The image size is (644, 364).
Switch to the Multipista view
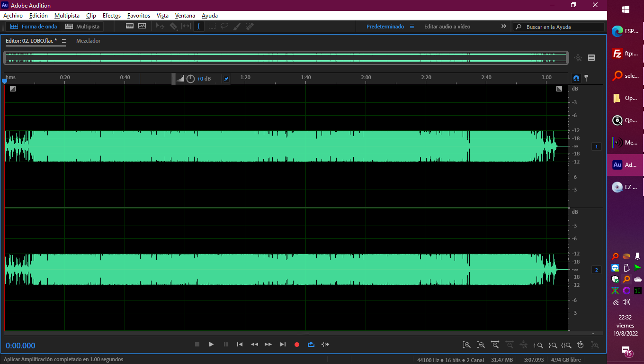(82, 27)
